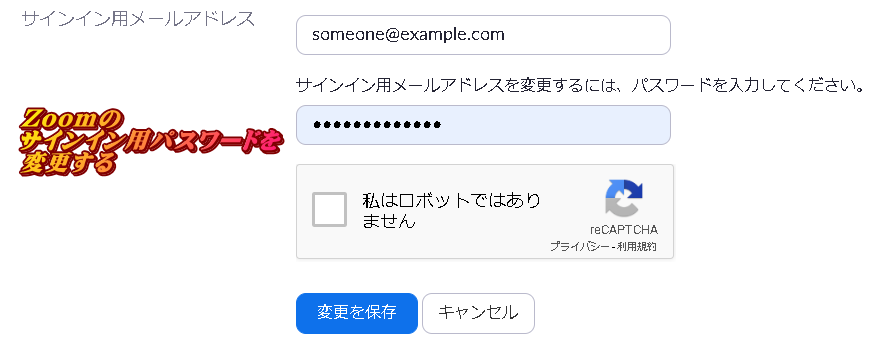Click the ません second line of captcha label

click(389, 221)
